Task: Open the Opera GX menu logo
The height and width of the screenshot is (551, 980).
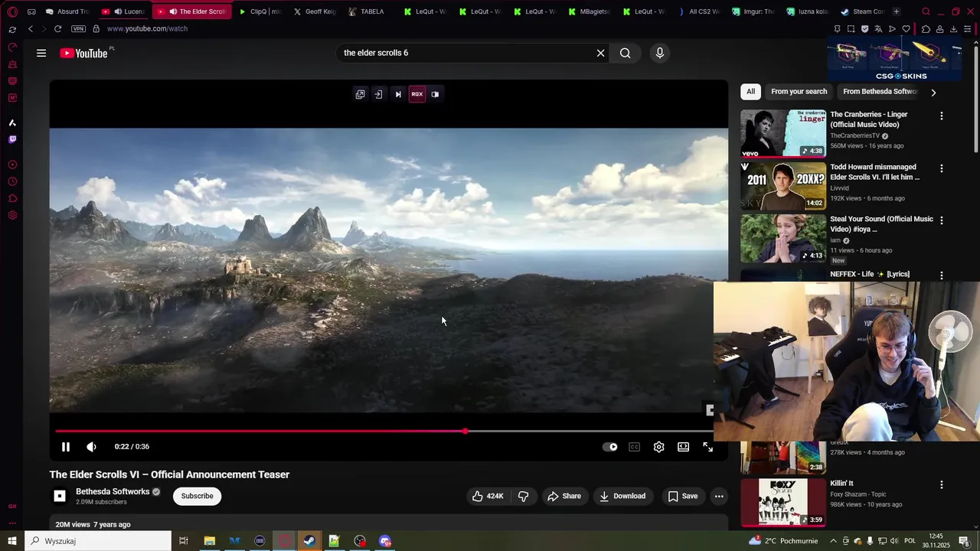Action: click(12, 11)
